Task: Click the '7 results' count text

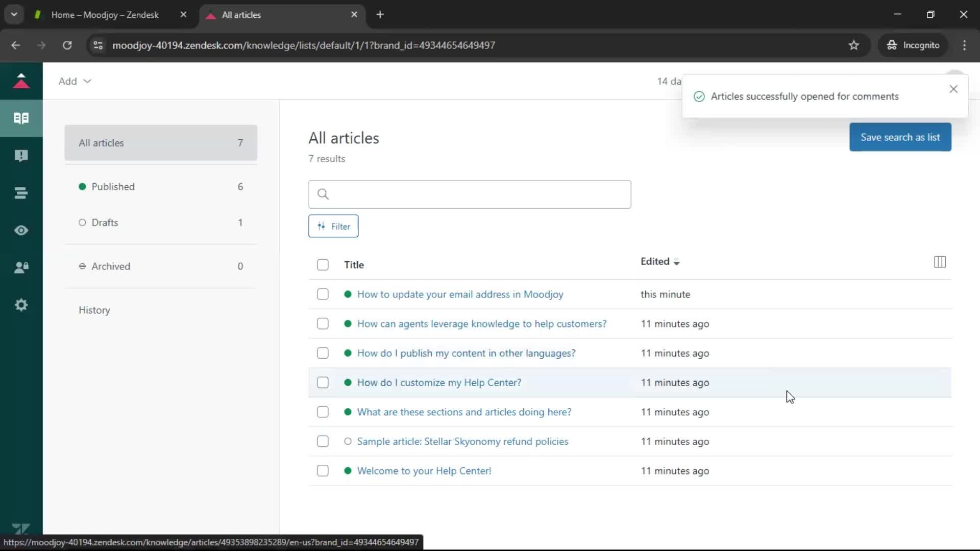Action: (327, 159)
